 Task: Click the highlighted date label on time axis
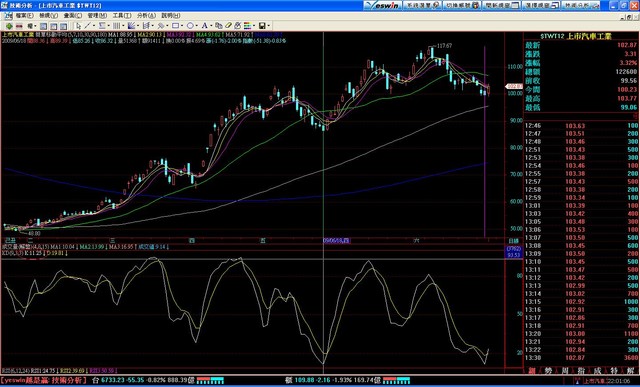(336, 241)
